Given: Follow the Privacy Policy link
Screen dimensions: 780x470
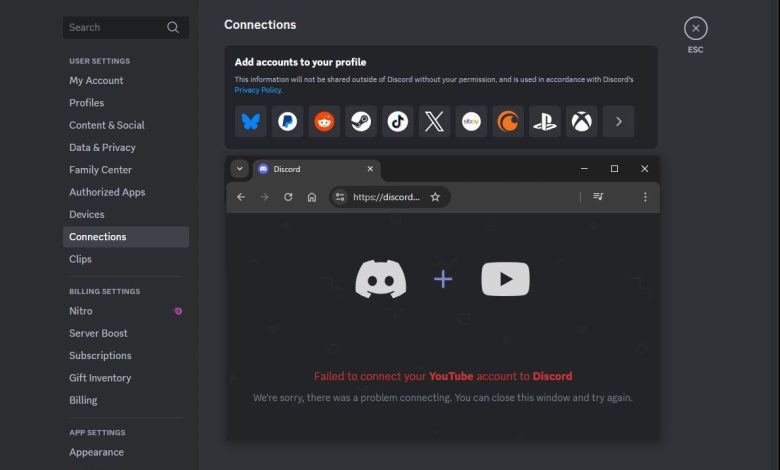Looking at the screenshot, I should tap(258, 90).
